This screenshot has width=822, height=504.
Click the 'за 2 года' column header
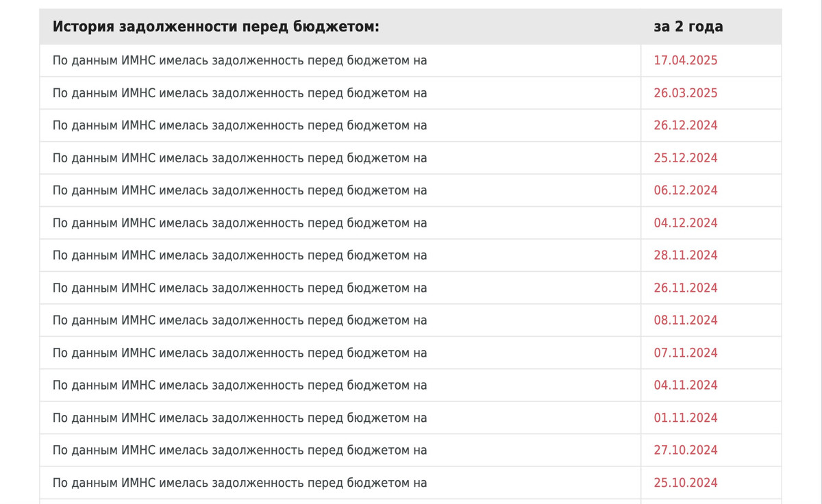pos(688,27)
